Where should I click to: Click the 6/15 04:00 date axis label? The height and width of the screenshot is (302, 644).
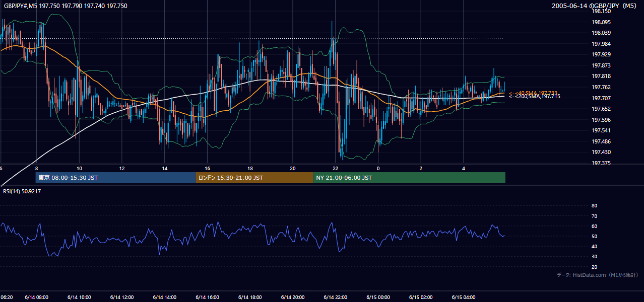point(464,297)
